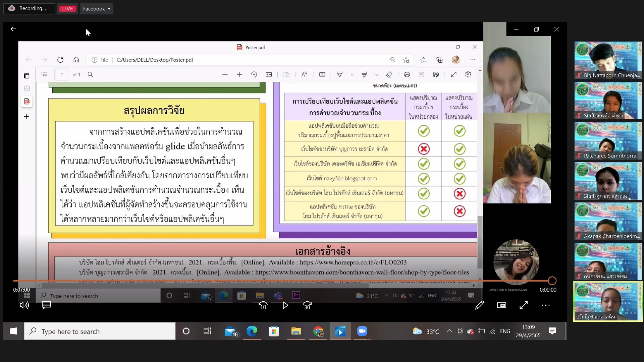Screen dimensions: 644x362
Task: Open the Facebook streaming dropdown
Action: 97,9
